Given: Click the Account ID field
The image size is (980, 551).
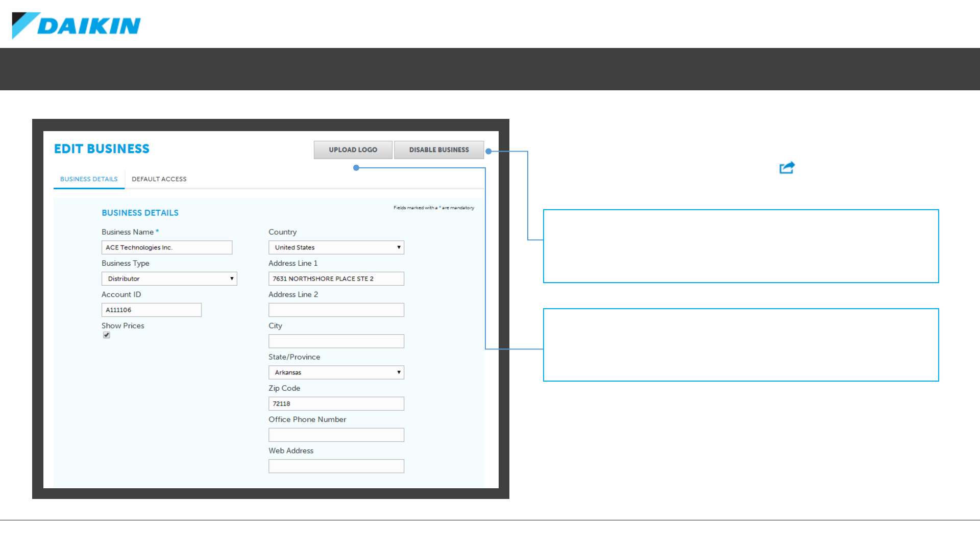Looking at the screenshot, I should pos(151,310).
